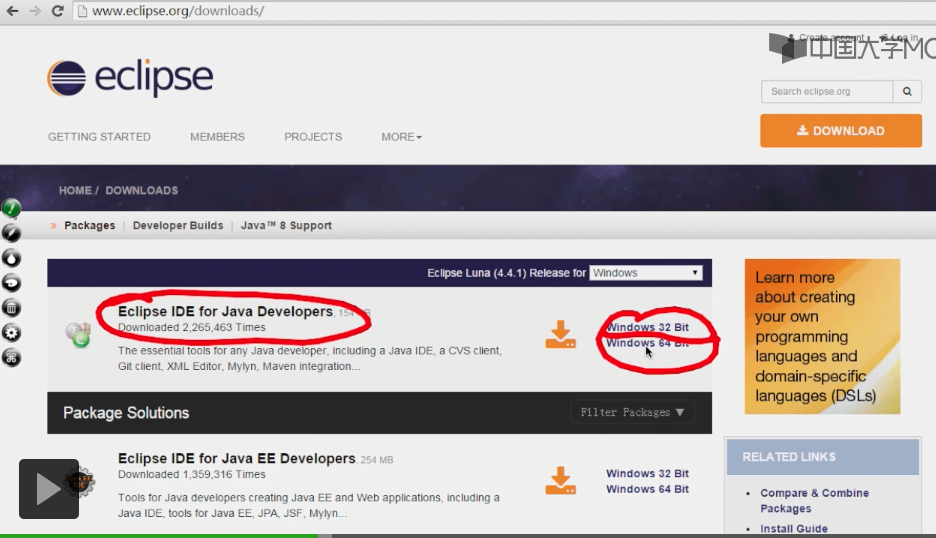Click the browser back arrow
This screenshot has width=936, height=538.
tap(12, 11)
